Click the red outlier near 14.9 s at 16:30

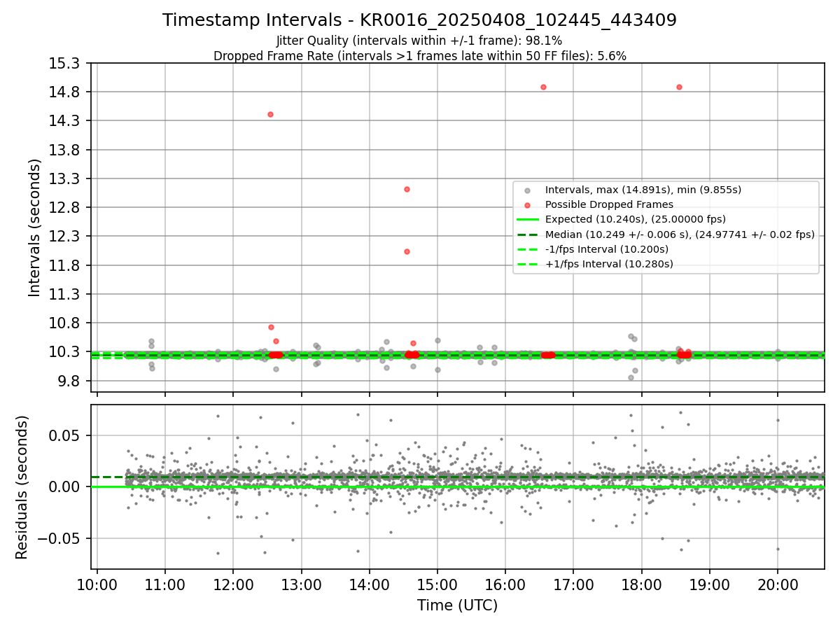coord(543,87)
